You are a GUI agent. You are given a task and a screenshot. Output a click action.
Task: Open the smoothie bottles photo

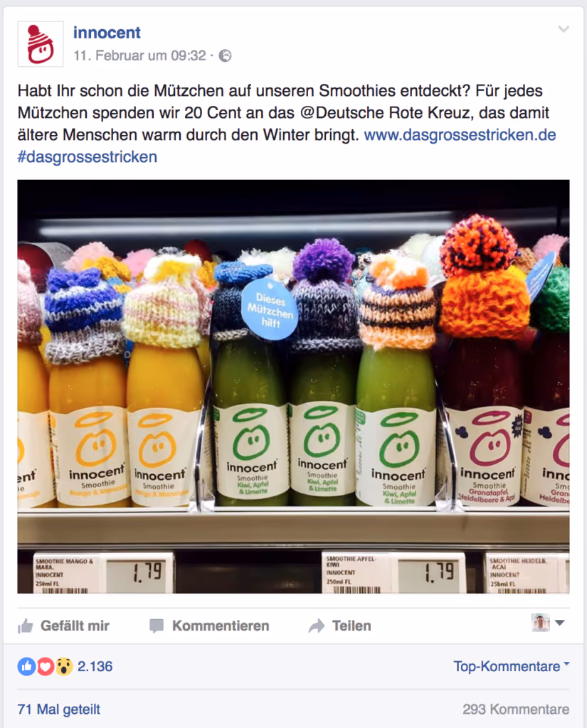point(293,386)
